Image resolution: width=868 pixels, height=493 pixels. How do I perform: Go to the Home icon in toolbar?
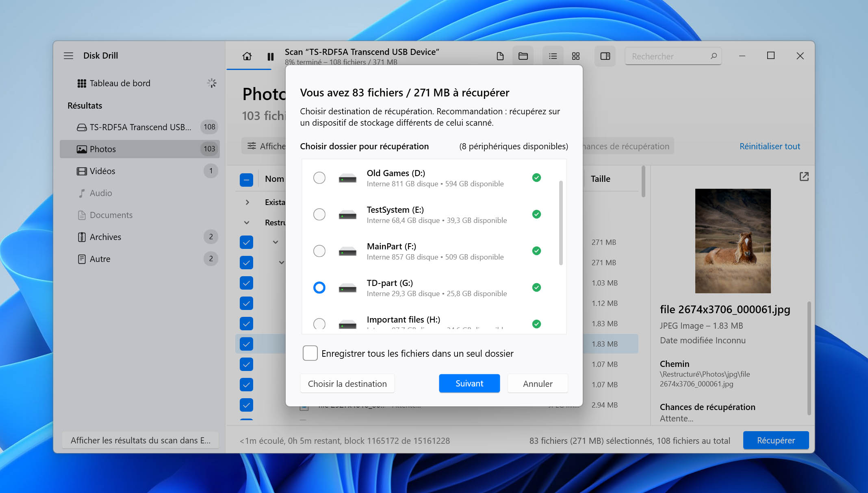click(247, 56)
